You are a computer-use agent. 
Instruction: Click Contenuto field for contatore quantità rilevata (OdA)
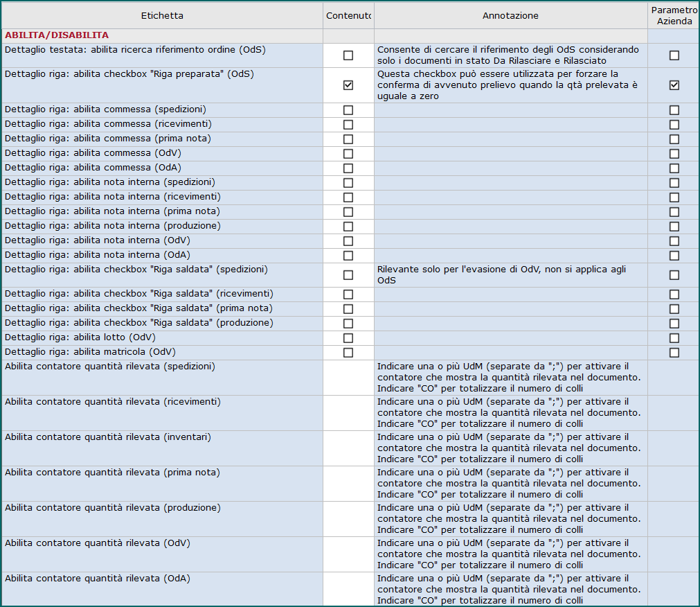tap(348, 589)
